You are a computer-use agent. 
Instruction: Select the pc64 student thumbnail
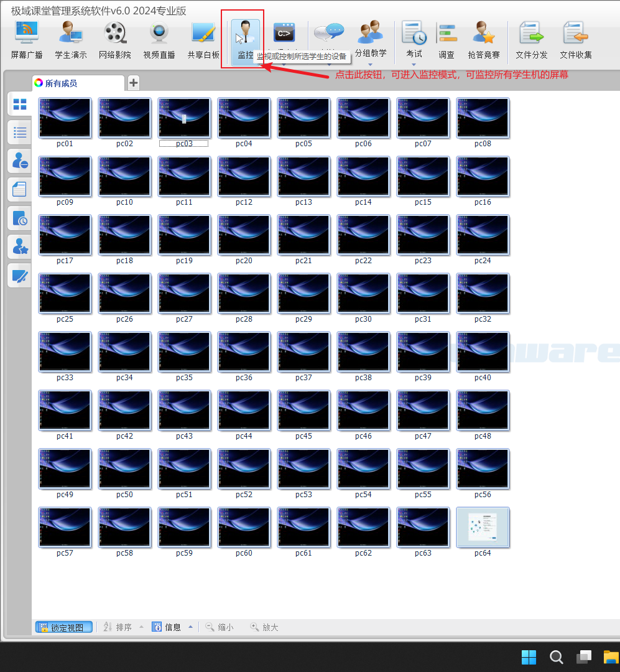[x=483, y=528]
